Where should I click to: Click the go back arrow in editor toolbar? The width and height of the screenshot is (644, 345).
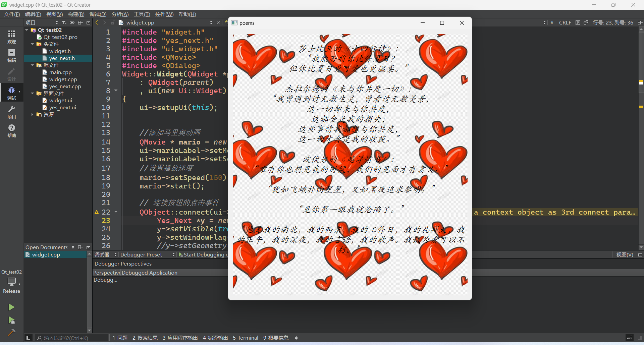pos(97,22)
